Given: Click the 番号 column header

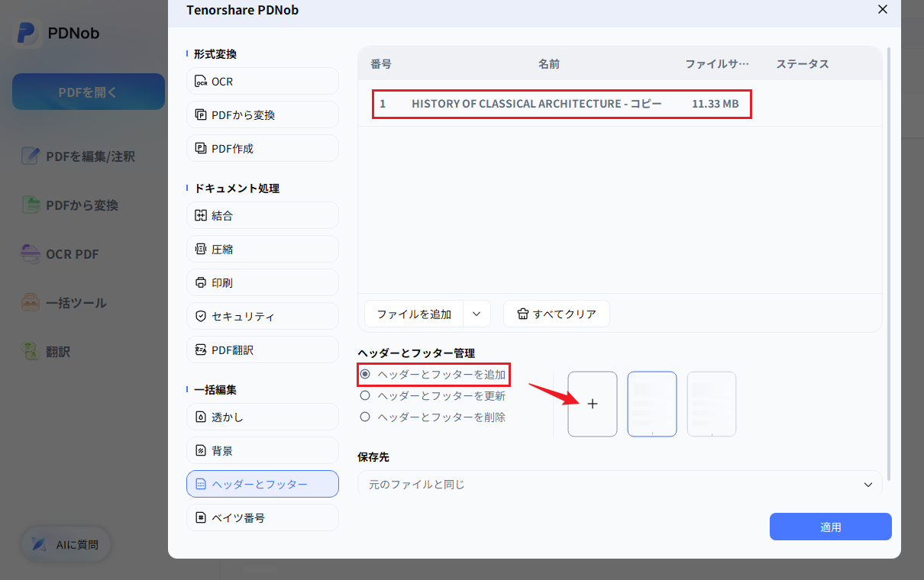Looking at the screenshot, I should point(381,64).
